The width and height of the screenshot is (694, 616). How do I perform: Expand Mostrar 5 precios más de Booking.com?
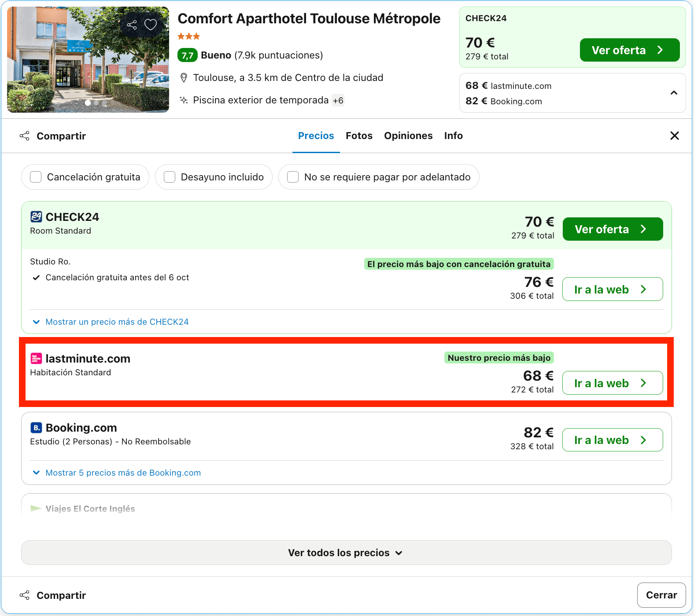(117, 473)
